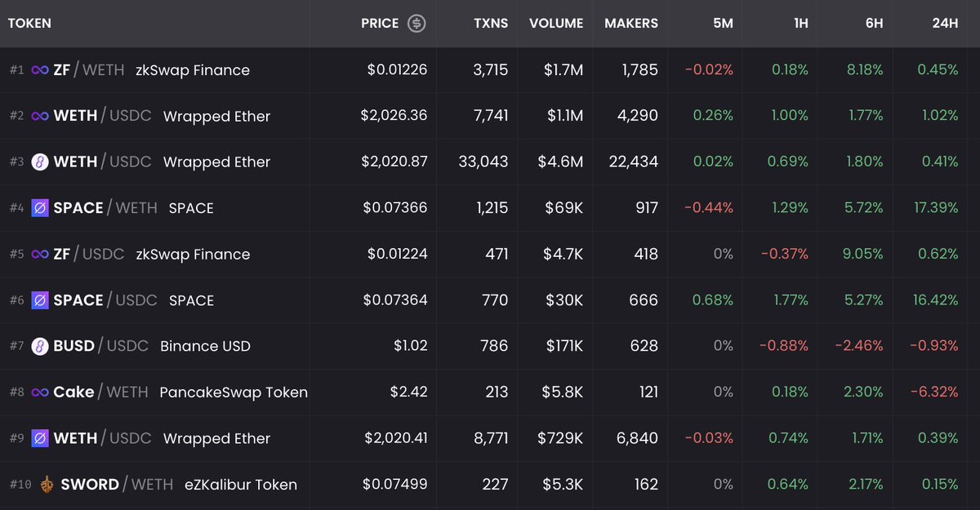Sort by the TOKEN column header
The width and height of the screenshot is (980, 510).
[x=29, y=24]
